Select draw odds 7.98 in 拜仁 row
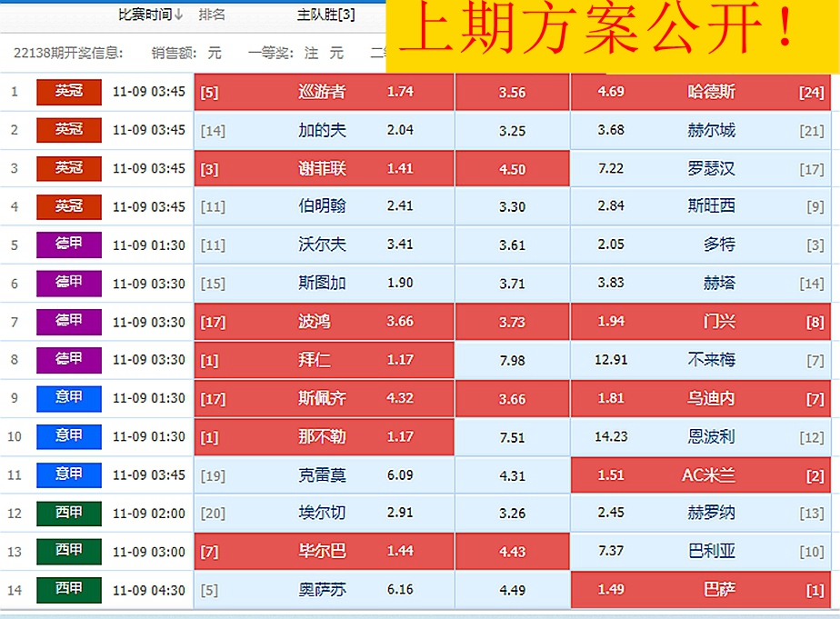 click(512, 361)
